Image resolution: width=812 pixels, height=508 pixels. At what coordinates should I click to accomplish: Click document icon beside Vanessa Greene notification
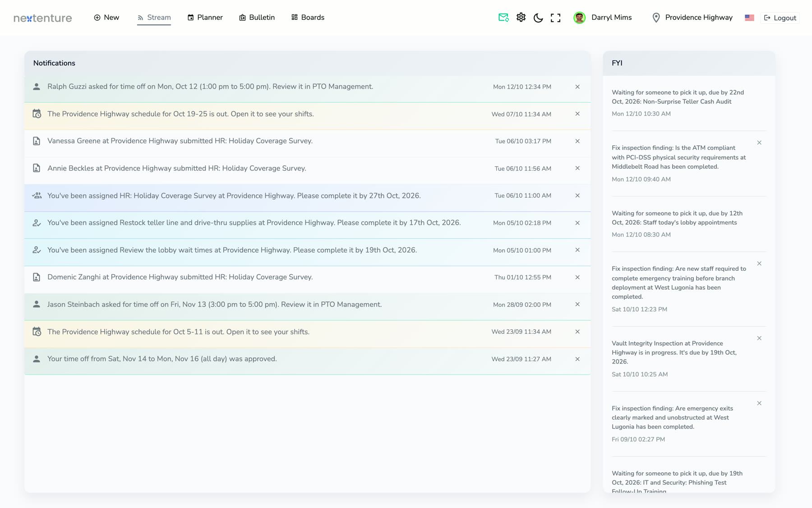pyautogui.click(x=37, y=141)
